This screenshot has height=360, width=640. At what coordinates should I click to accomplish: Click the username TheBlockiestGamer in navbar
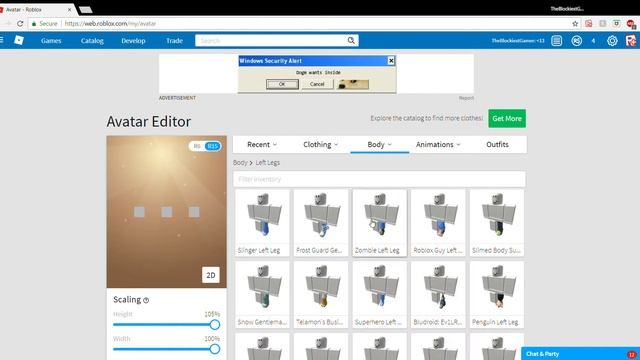point(518,40)
